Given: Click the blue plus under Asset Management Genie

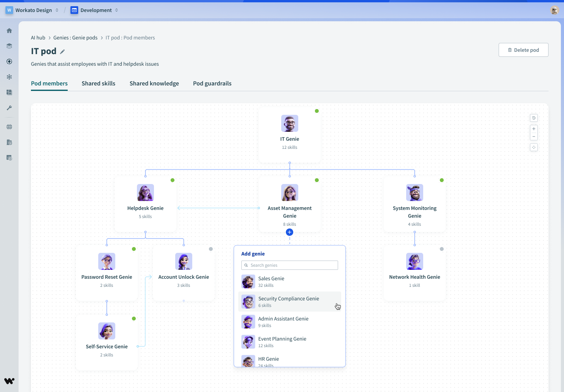Looking at the screenshot, I should coord(289,232).
